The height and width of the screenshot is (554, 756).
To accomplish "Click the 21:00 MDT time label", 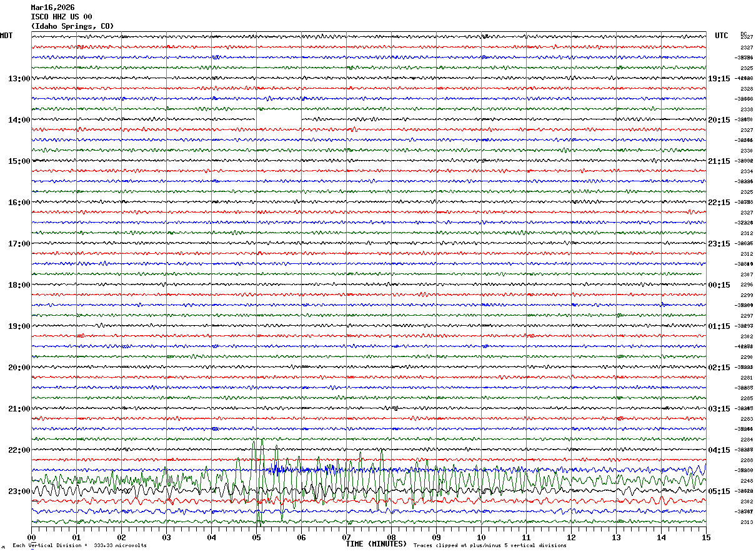I will (19, 409).
